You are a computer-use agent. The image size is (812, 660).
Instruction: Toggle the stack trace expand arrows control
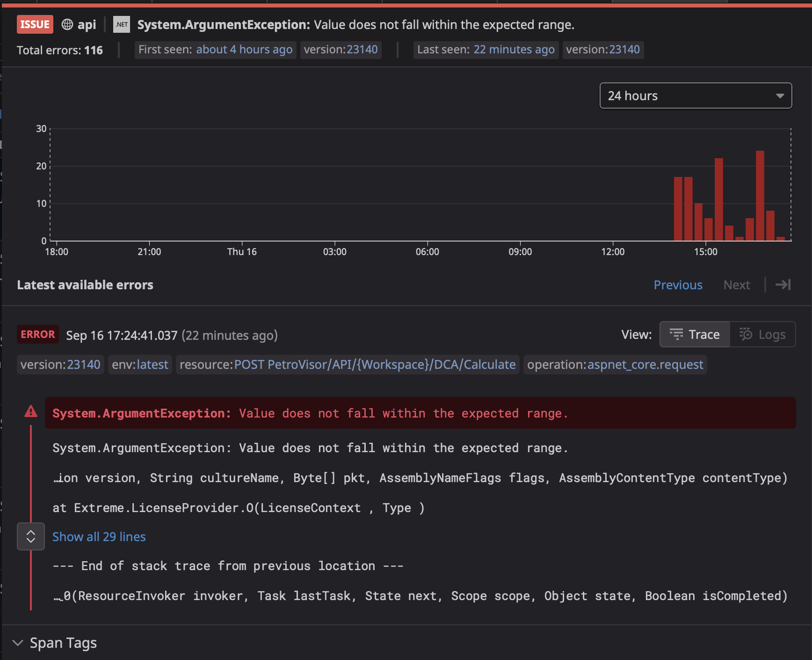[x=31, y=536]
